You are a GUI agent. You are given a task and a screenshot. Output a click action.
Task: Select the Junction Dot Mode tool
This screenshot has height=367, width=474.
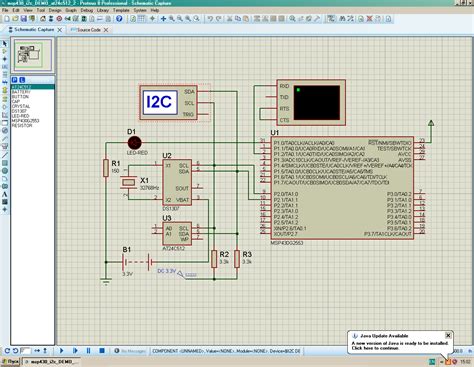pyautogui.click(x=5, y=59)
